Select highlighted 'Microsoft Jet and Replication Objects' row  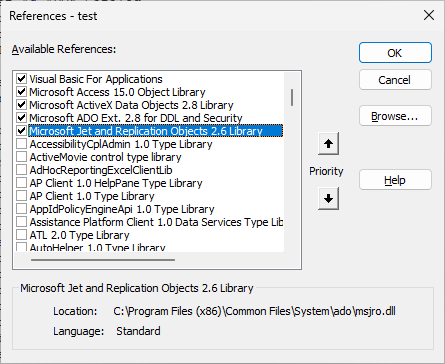(x=156, y=131)
